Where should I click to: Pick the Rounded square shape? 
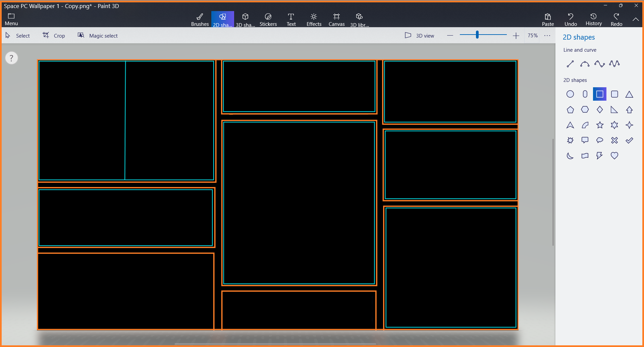(614, 94)
